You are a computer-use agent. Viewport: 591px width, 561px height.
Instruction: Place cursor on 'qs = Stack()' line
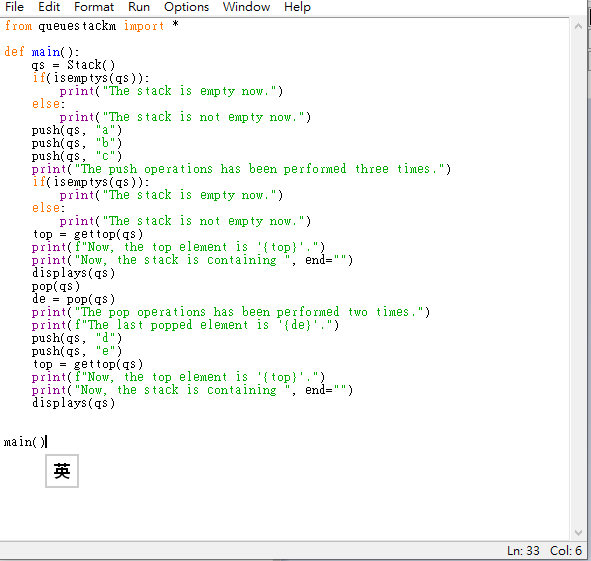coord(73,65)
